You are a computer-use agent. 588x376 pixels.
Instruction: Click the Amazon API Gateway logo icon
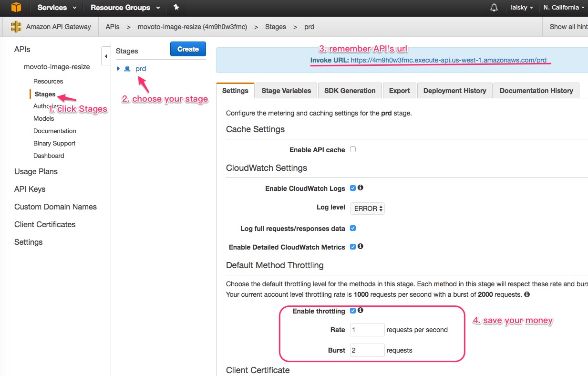16,27
